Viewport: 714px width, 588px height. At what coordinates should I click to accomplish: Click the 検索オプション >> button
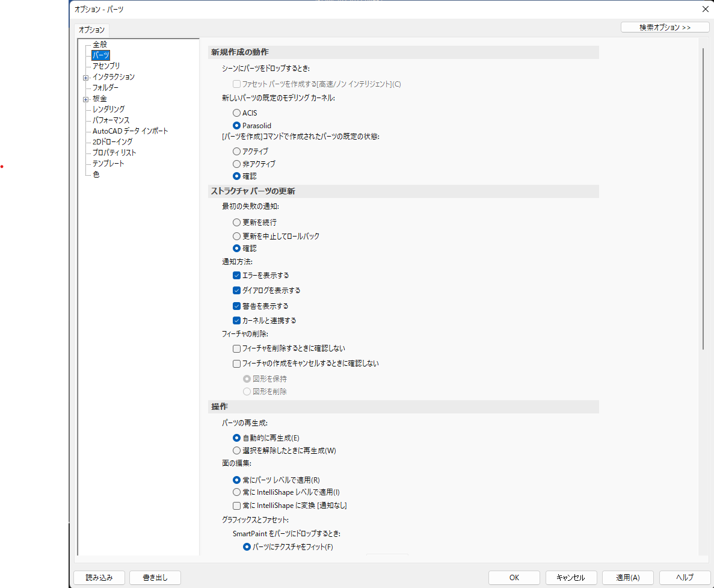click(665, 28)
